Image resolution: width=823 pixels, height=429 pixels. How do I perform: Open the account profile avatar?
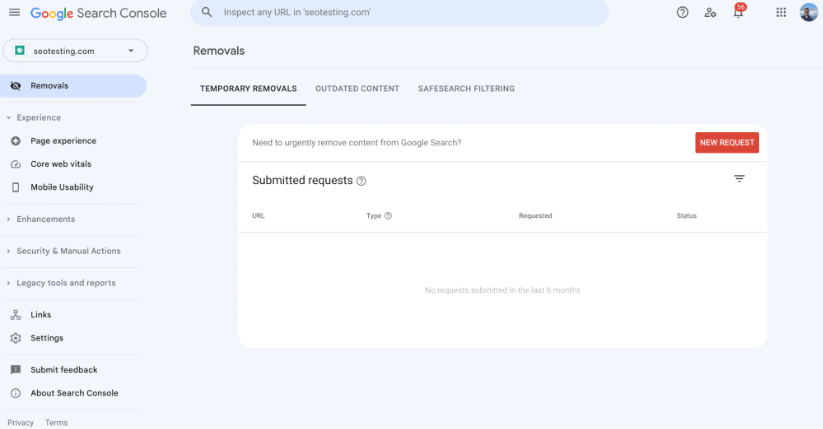[x=809, y=12]
